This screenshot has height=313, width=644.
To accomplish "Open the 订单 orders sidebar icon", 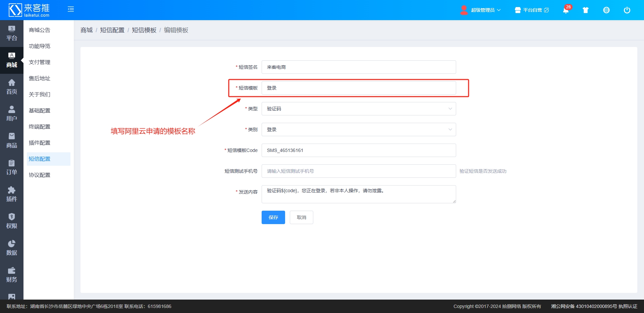I will point(12,167).
